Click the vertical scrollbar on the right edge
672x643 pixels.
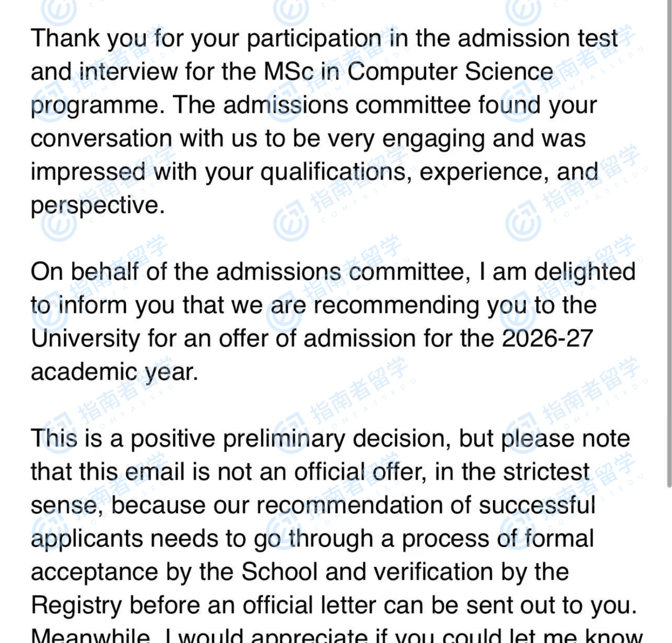coord(669,242)
